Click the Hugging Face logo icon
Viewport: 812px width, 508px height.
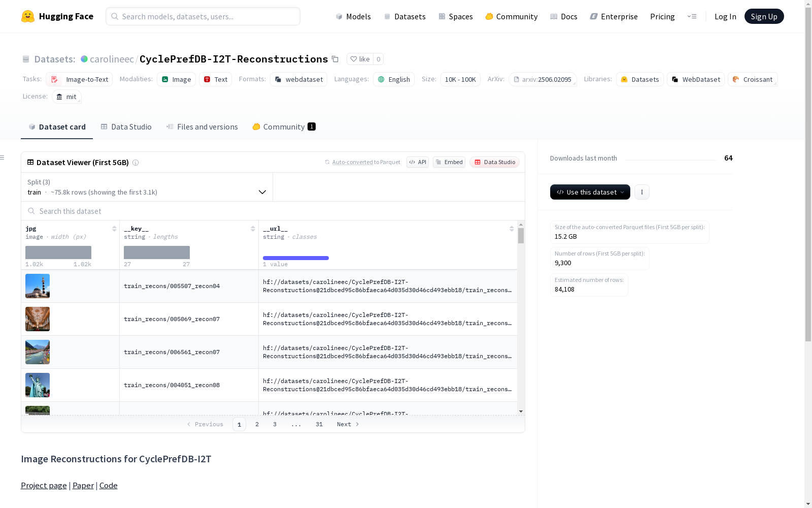28,16
